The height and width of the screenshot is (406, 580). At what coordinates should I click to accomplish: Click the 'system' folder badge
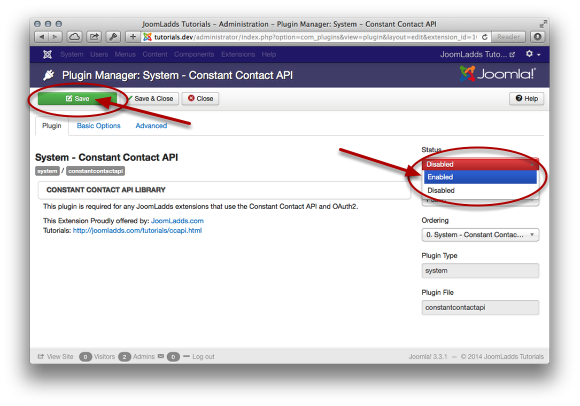(x=47, y=171)
